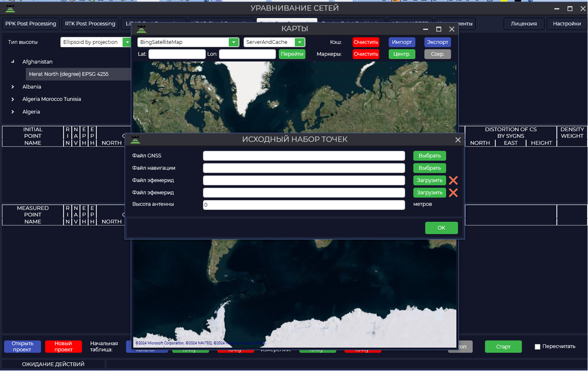Expand the Algeria Morocco Tunisia node
This screenshot has height=371, width=588.
(13, 99)
